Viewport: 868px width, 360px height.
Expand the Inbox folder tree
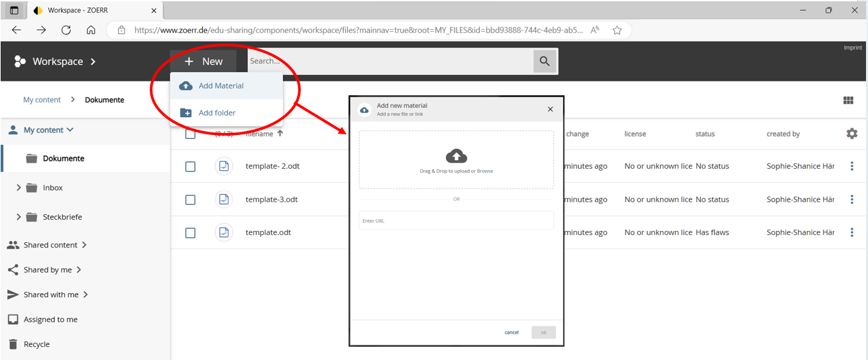(x=19, y=188)
